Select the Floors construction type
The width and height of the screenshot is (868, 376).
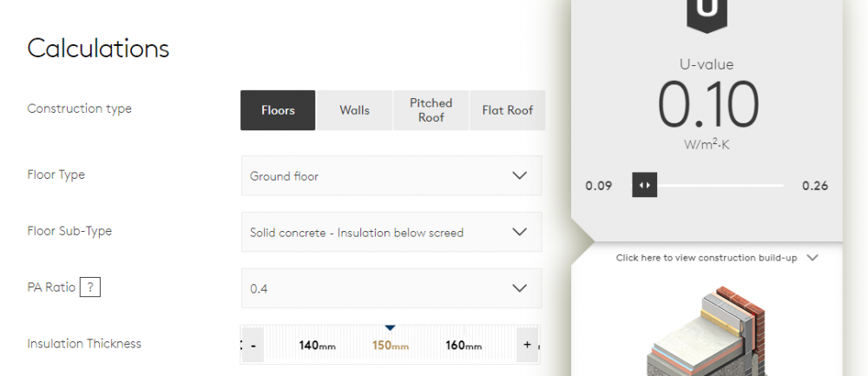point(278,110)
